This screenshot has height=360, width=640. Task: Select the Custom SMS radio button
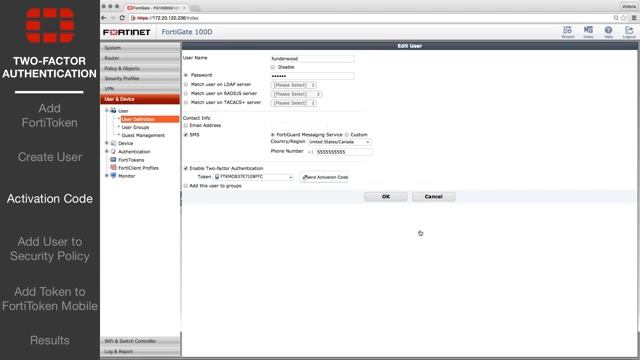347,135
